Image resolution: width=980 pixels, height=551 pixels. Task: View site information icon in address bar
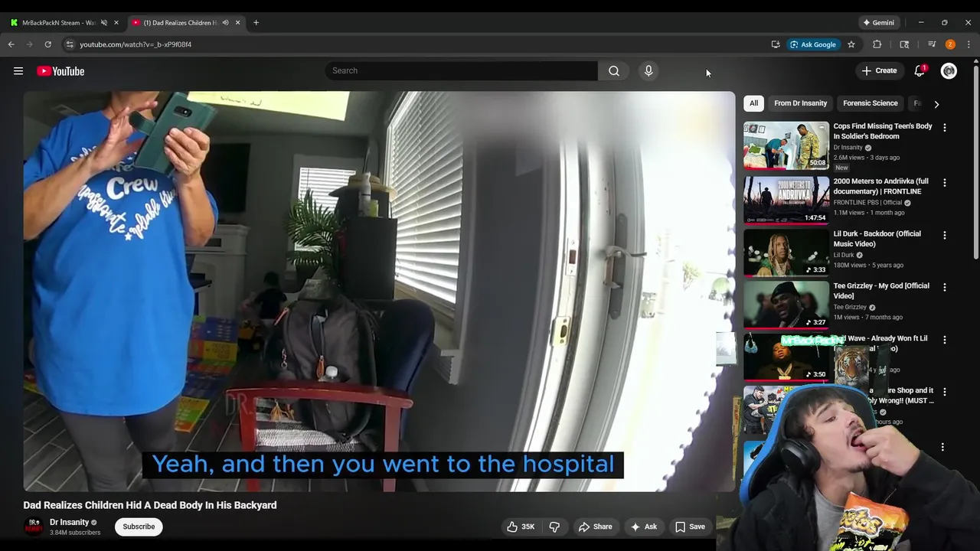(x=70, y=44)
